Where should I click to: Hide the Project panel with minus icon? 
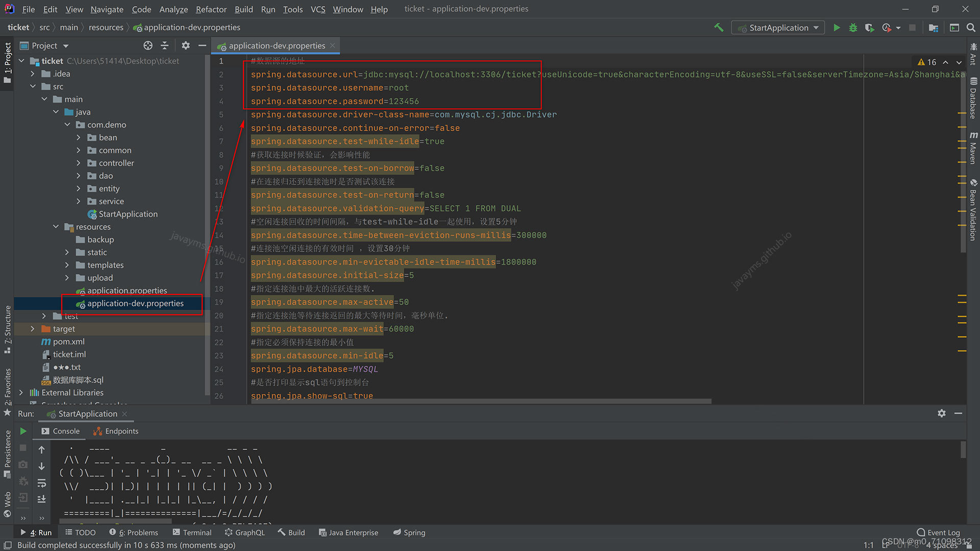pos(202,45)
